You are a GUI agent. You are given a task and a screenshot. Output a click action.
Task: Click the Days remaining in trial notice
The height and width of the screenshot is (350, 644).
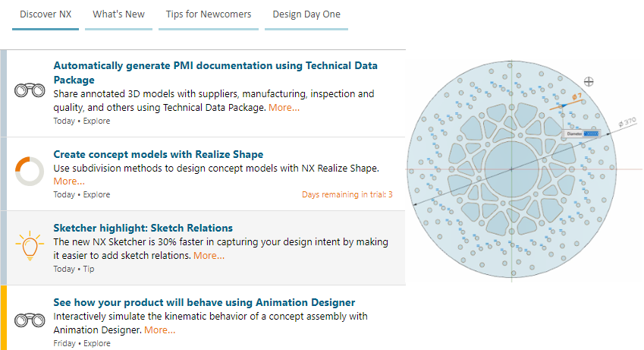[x=347, y=194]
